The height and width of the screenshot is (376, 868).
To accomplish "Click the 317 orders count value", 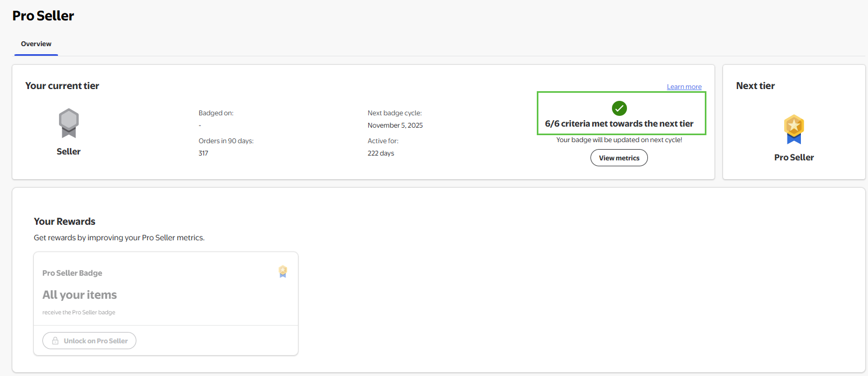I will tap(203, 153).
